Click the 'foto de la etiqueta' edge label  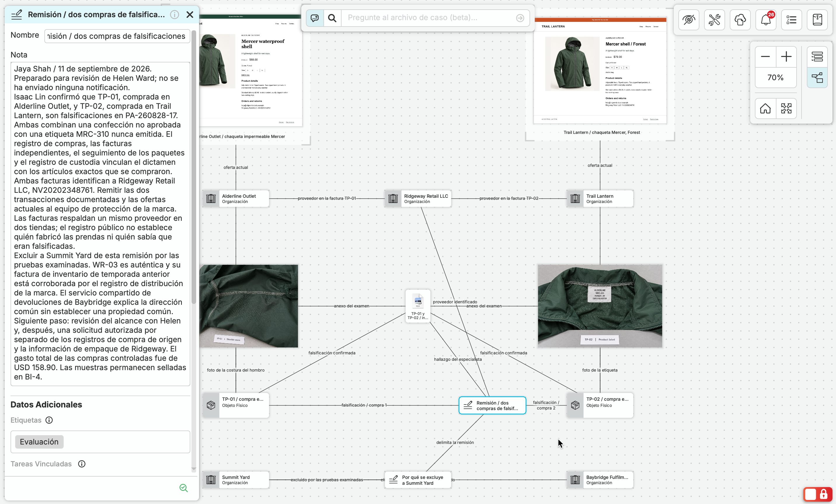tap(600, 370)
